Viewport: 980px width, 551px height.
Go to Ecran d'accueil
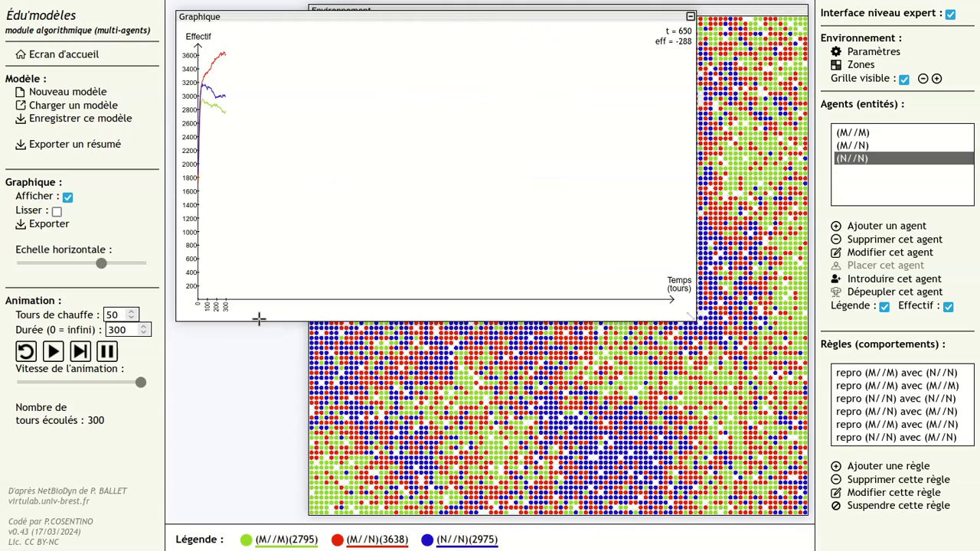(63, 54)
